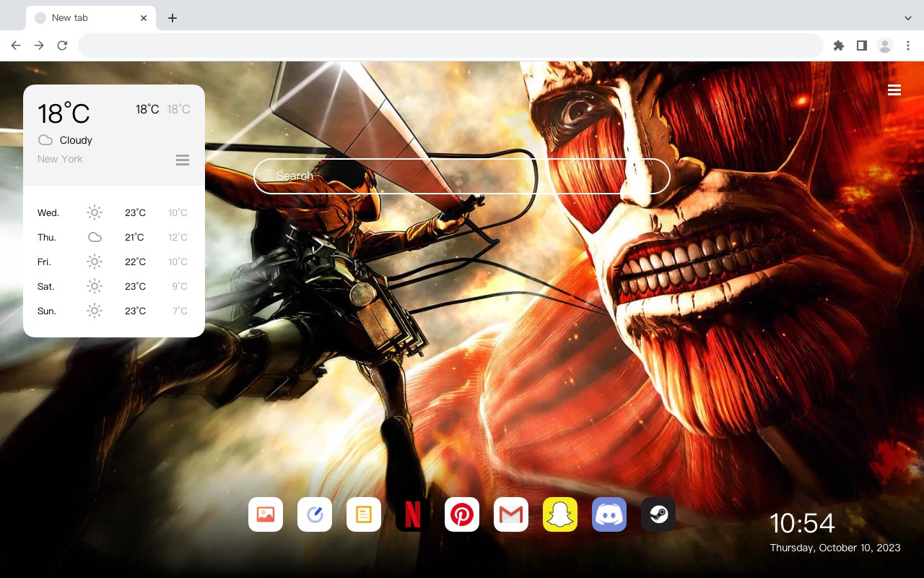The height and width of the screenshot is (578, 924).
Task: Open the Gmail shortcut
Action: (x=511, y=514)
